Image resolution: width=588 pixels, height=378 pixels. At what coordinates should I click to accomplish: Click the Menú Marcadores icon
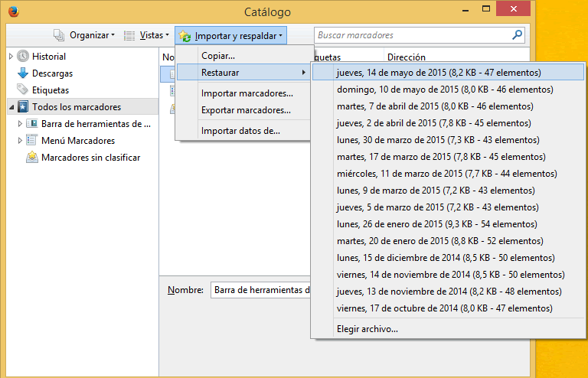pyautogui.click(x=31, y=140)
